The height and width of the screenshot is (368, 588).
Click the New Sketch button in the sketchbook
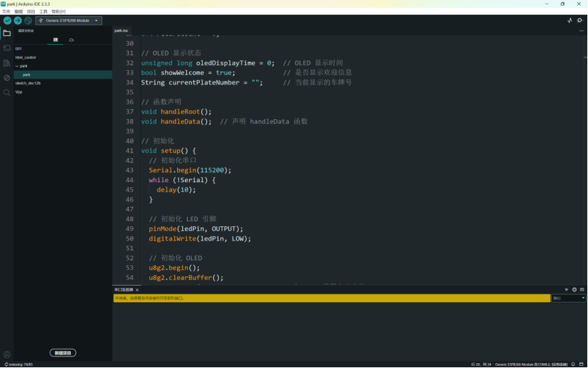pyautogui.click(x=63, y=353)
